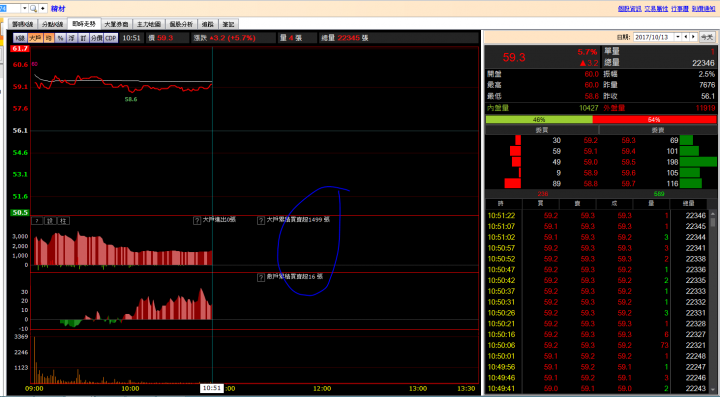The height and width of the screenshot is (397, 720).
Task: Click the 漲跌 +3.2 (+5.7%) readout
Action: click(x=224, y=38)
